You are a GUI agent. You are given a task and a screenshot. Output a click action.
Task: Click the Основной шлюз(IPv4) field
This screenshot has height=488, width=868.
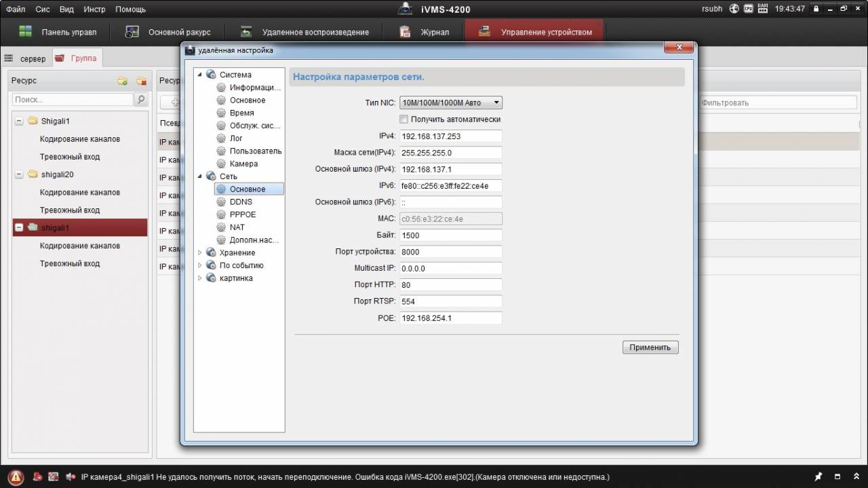point(450,169)
